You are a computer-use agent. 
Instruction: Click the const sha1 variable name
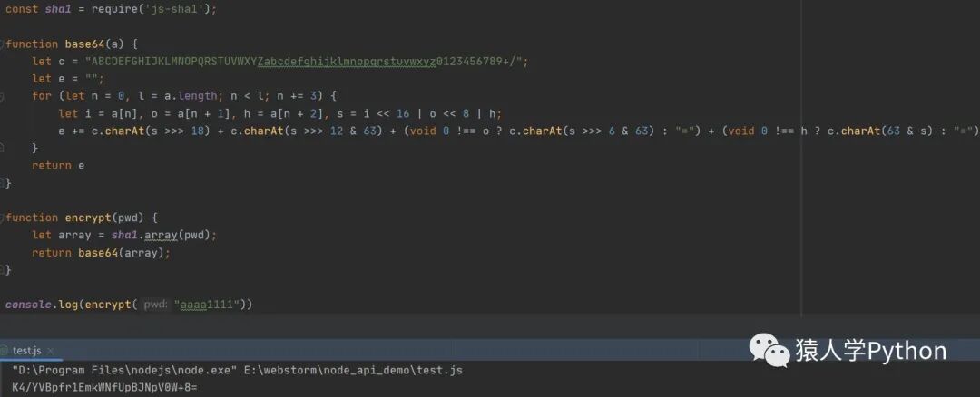coord(58,9)
